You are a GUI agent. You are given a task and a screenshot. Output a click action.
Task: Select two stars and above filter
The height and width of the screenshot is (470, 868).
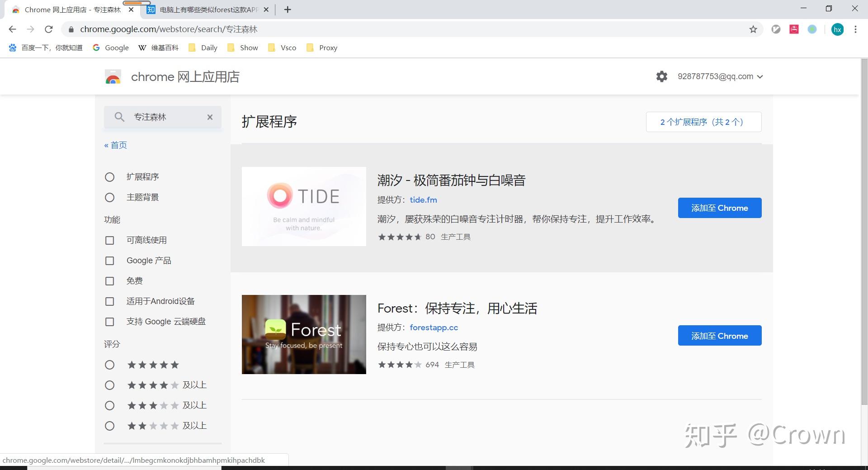click(109, 426)
